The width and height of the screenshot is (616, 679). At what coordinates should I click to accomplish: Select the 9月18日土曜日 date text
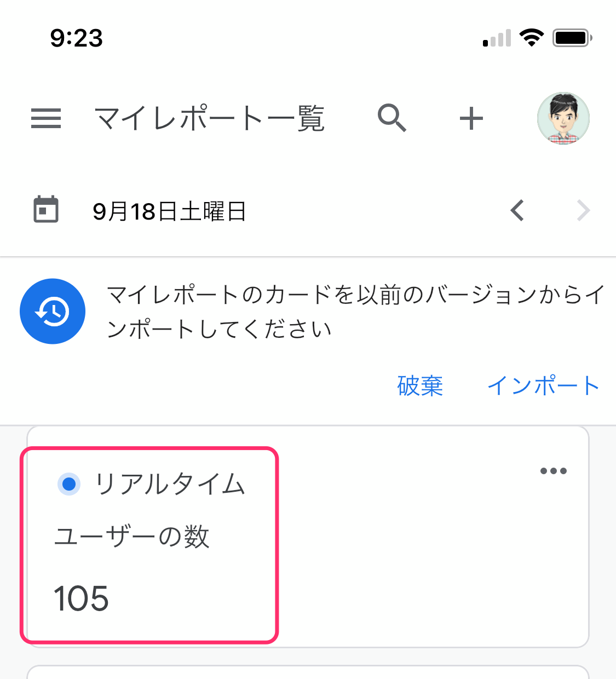tap(169, 211)
